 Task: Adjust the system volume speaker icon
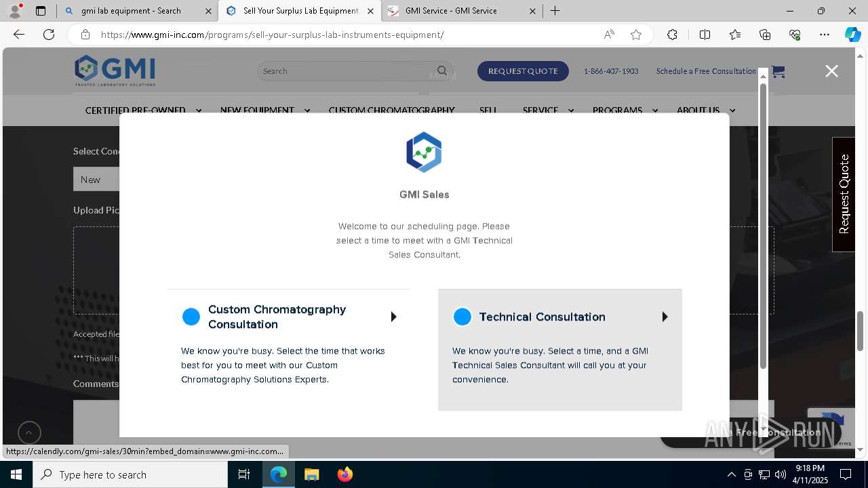tap(781, 474)
